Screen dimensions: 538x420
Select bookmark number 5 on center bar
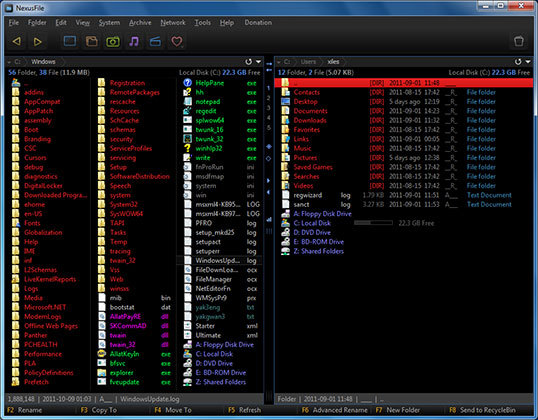click(269, 128)
